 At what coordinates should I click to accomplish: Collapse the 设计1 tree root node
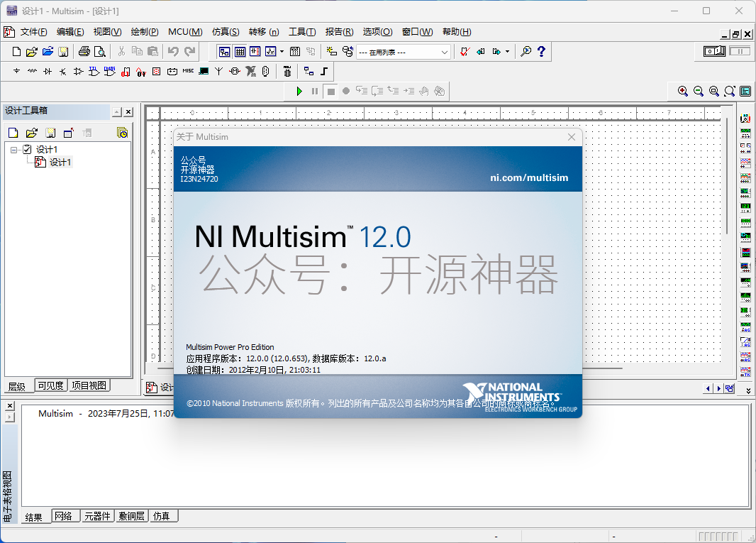13,150
